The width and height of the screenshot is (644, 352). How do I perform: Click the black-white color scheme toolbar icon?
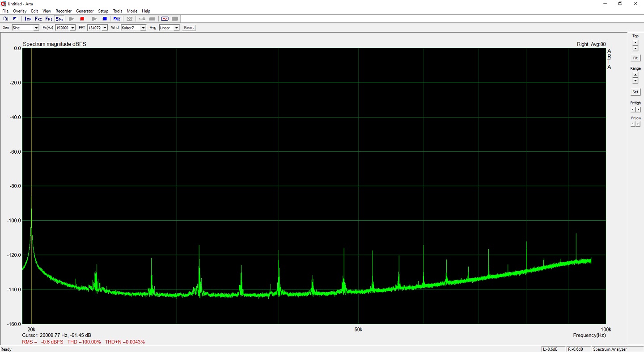pyautogui.click(x=15, y=19)
